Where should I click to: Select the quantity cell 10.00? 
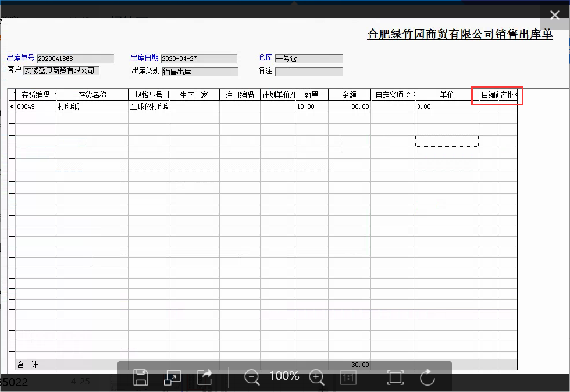[312, 106]
